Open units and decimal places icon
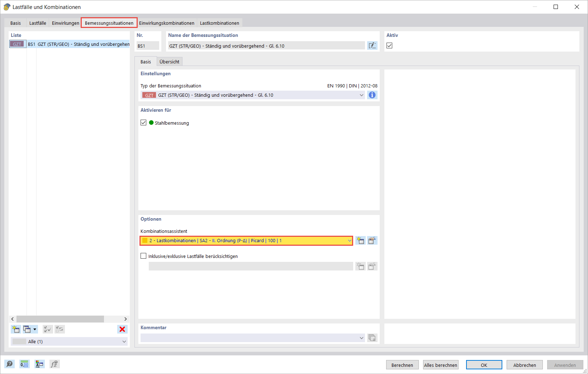Viewport: 588px width, 374px height. click(24, 364)
